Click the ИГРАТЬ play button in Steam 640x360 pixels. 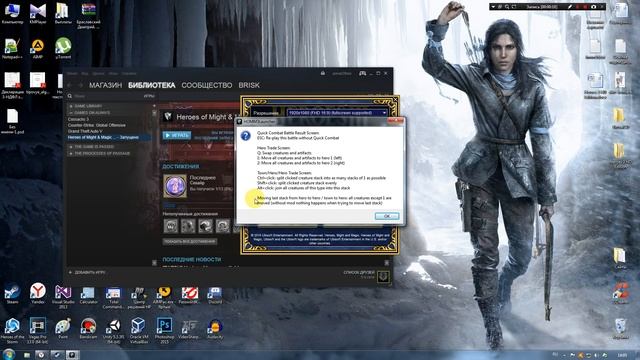tap(177, 135)
